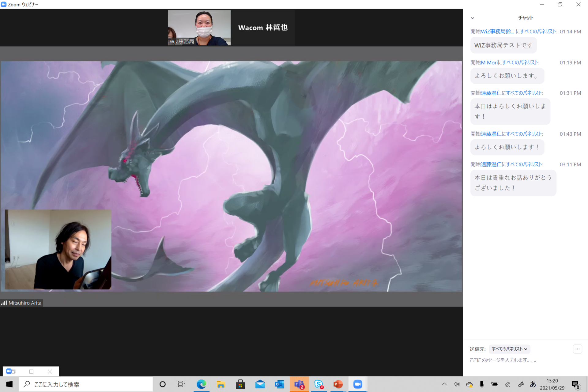588x392 pixels.
Task: Click the WiZ事務局 video thumbnail
Action: [199, 28]
